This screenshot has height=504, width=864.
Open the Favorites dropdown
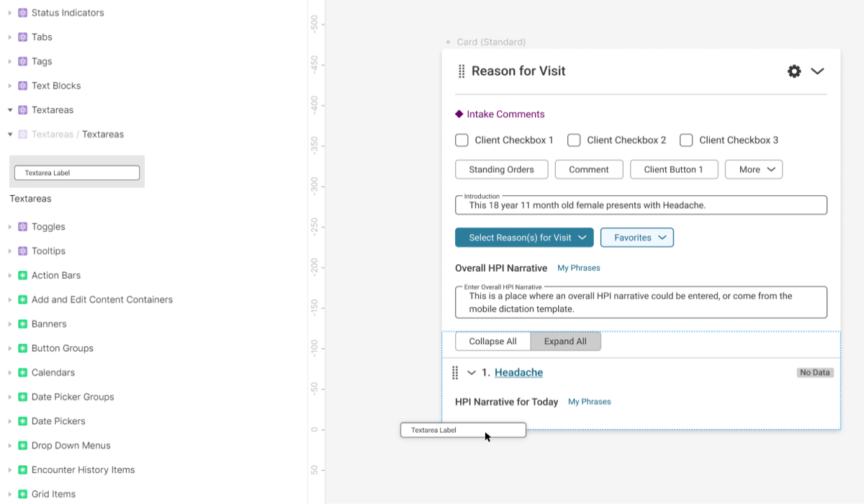(636, 238)
